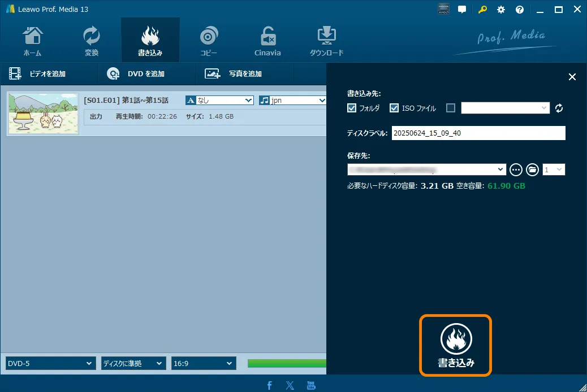Image resolution: width=587 pixels, height=392 pixels.
Task: Toggle the フォルダ (Folder) checkbox
Action: pos(352,108)
